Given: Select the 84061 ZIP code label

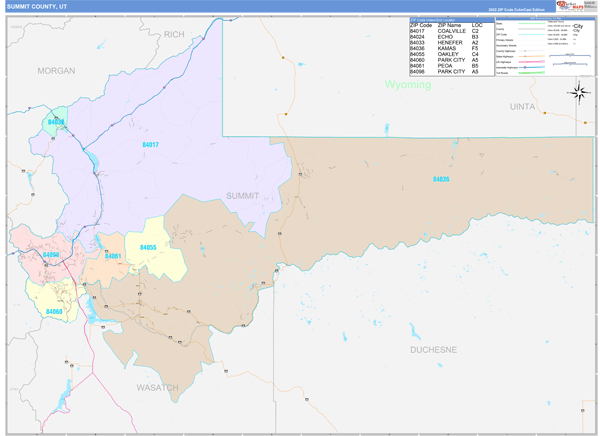Looking at the screenshot, I should (113, 256).
